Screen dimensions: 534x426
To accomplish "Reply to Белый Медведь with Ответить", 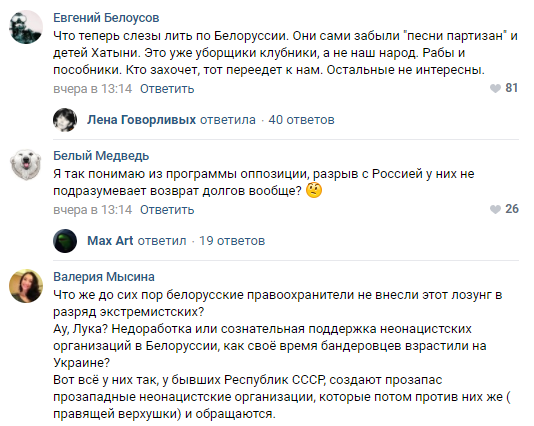I will (x=167, y=210).
